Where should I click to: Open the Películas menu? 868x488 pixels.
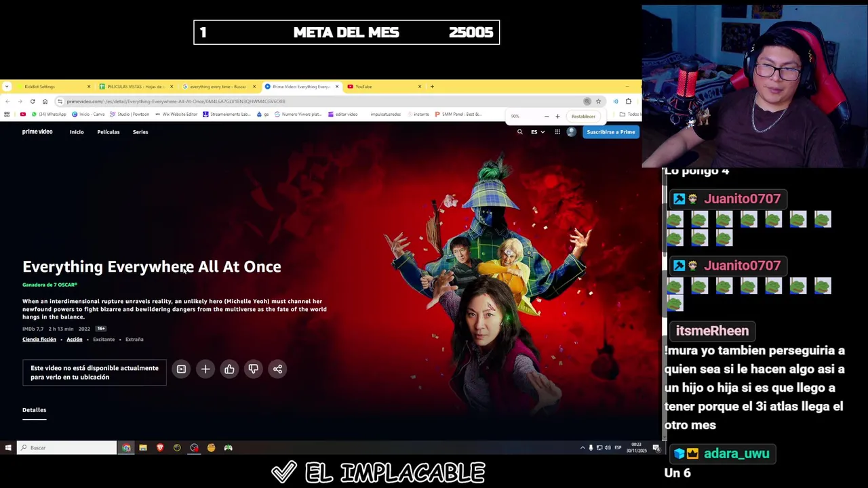tap(108, 132)
